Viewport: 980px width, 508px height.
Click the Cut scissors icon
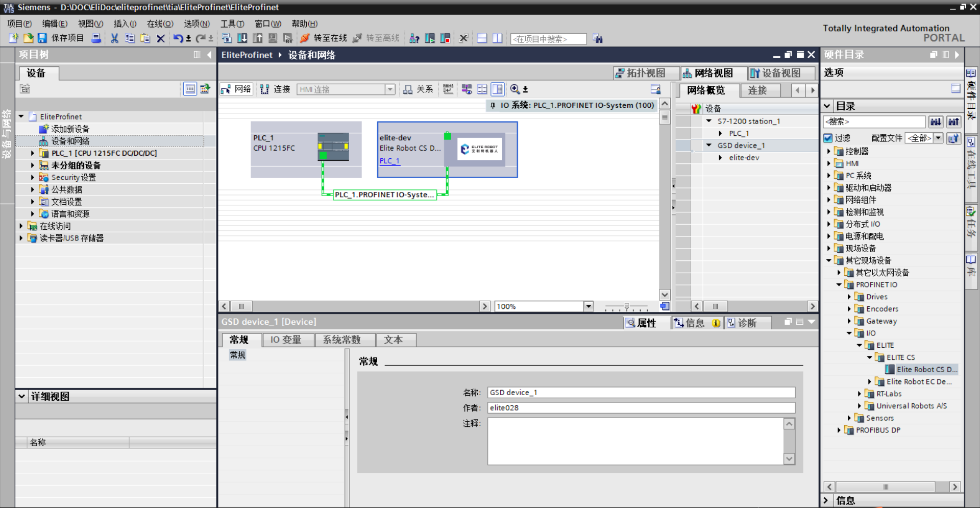tap(114, 38)
